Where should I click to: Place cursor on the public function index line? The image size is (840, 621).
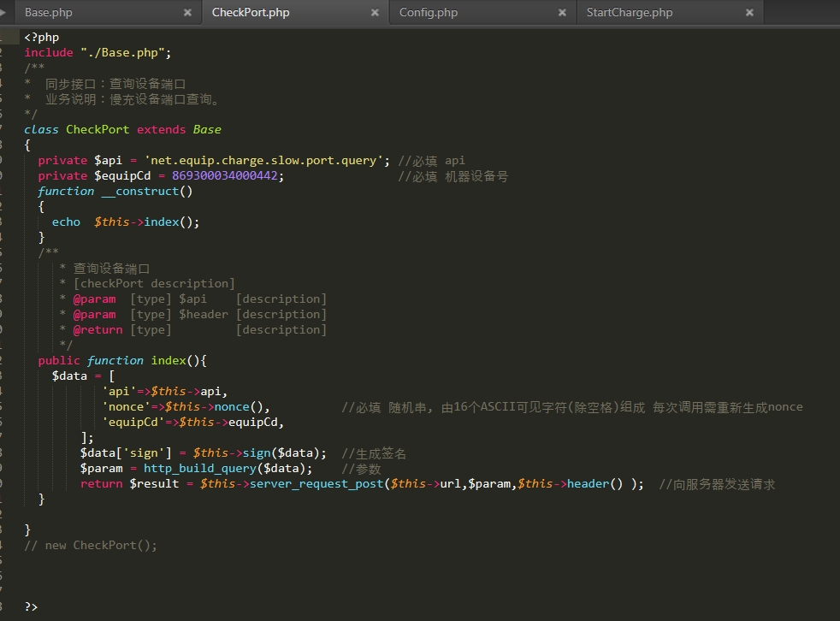[x=122, y=361]
